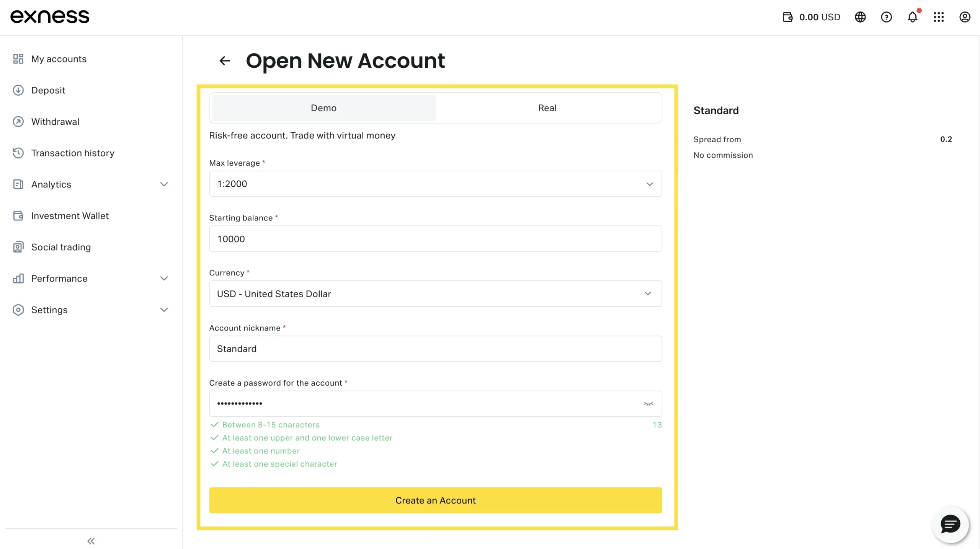980x549 pixels.
Task: Click the globe/language icon
Action: point(861,16)
